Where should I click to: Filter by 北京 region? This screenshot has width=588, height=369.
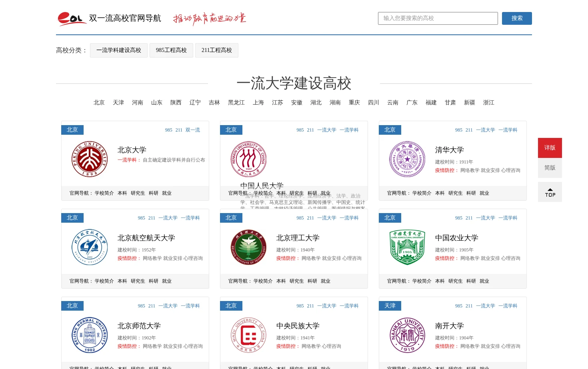99,103
